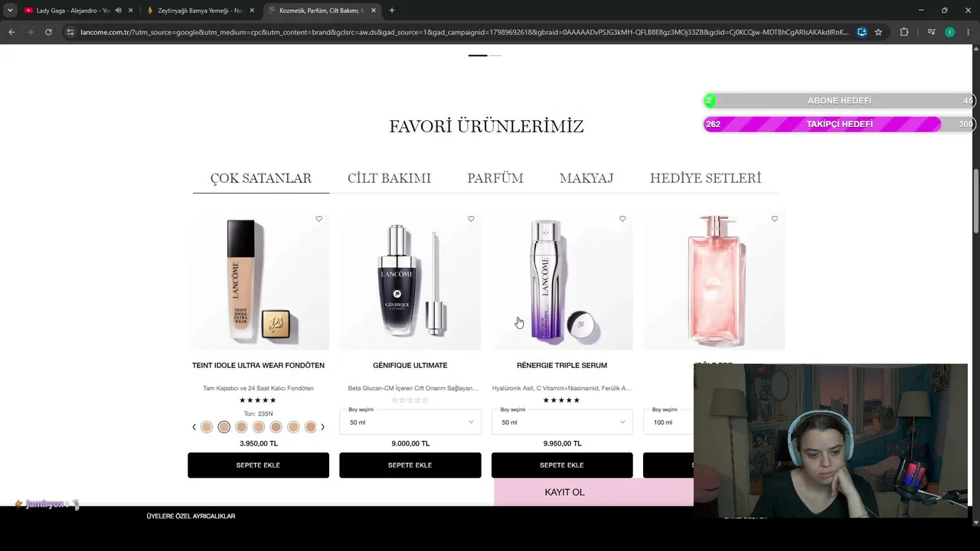
Task: Open TEINT IDOLE ULTRA WEAR FONDÖTEN title
Action: [x=258, y=366]
